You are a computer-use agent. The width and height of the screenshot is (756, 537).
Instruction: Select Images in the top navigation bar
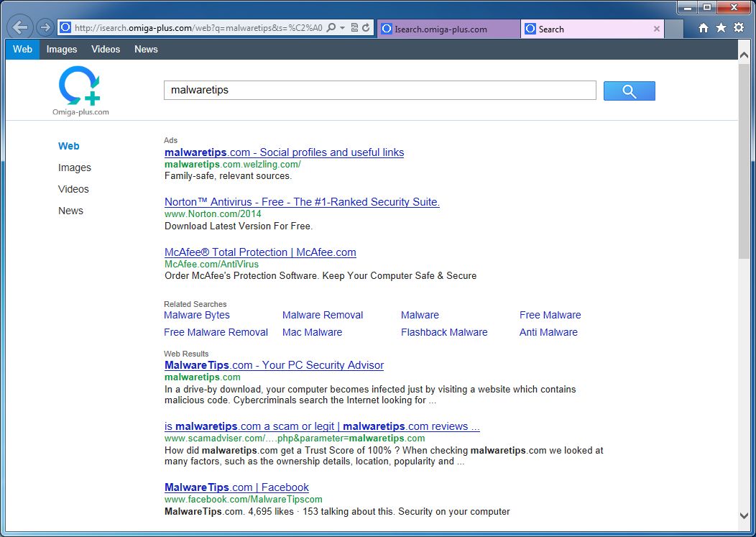(x=62, y=49)
